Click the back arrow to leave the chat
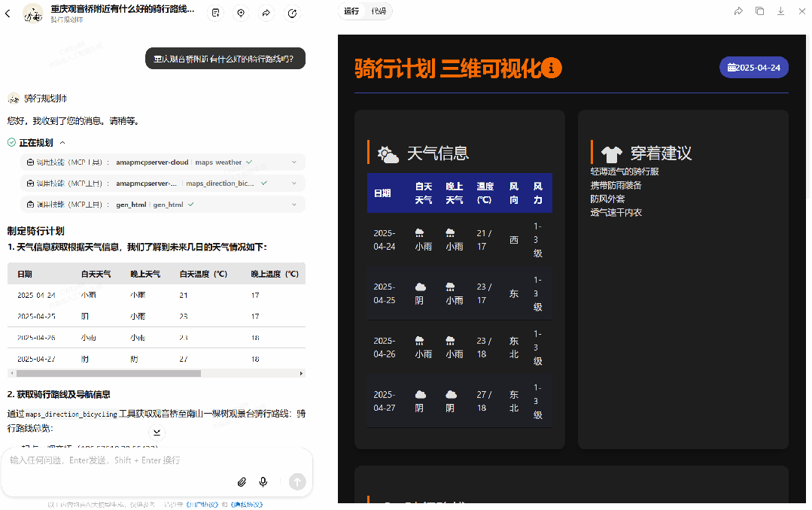This screenshot has height=510, width=812. 8,13
